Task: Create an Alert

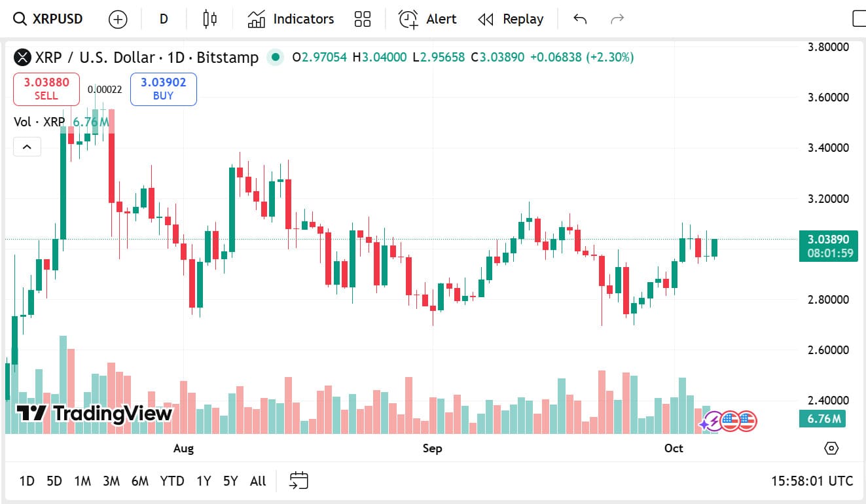Action: [427, 19]
